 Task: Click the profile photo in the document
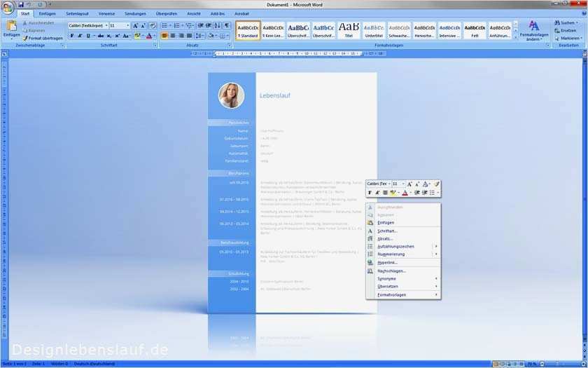point(232,95)
